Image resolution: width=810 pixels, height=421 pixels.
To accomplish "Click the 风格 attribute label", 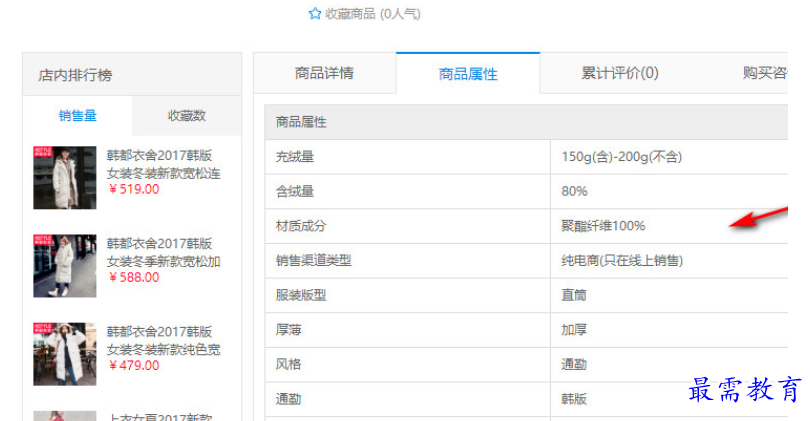I will [x=288, y=365].
